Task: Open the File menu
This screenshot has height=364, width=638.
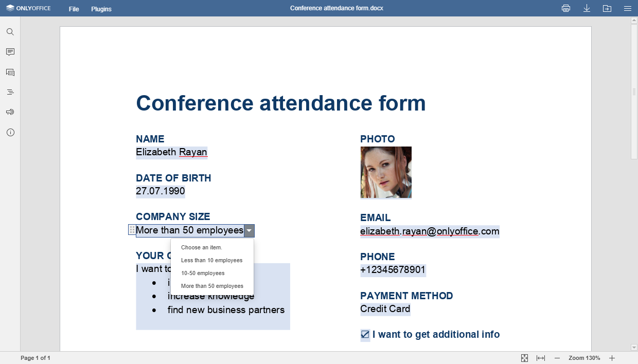Action: [x=74, y=9]
